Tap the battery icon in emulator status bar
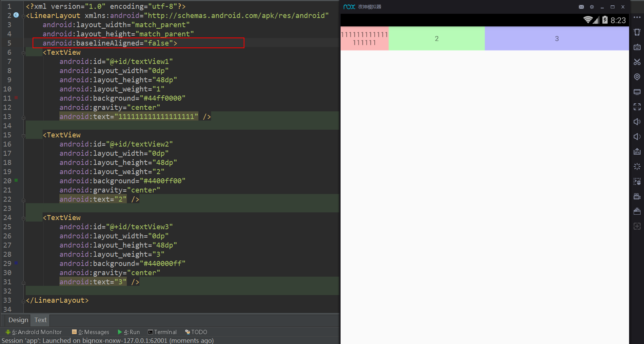The image size is (644, 344). pyautogui.click(x=605, y=20)
